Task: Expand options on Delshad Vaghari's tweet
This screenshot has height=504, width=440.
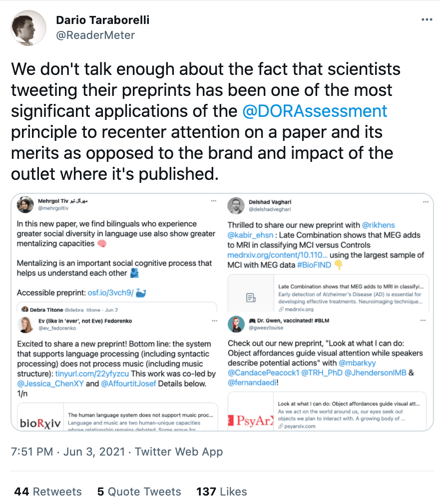Action: [425, 201]
